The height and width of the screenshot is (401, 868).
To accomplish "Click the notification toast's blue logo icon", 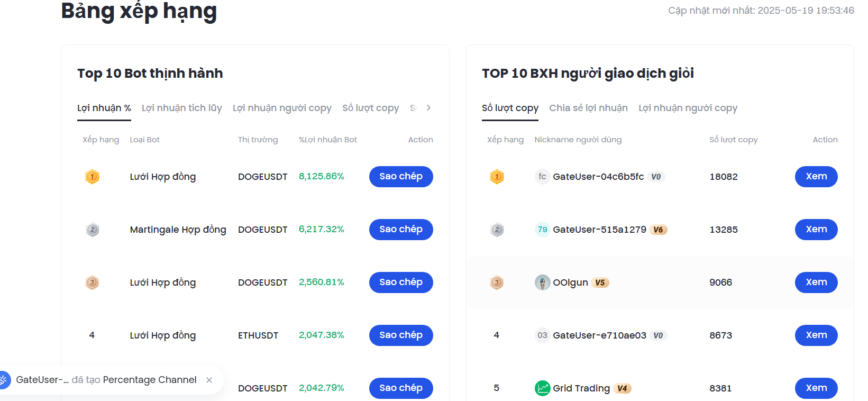I will click(x=3, y=380).
